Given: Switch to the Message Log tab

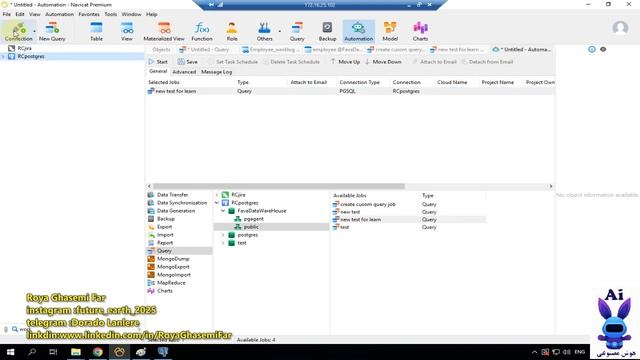Looking at the screenshot, I should pyautogui.click(x=217, y=72).
